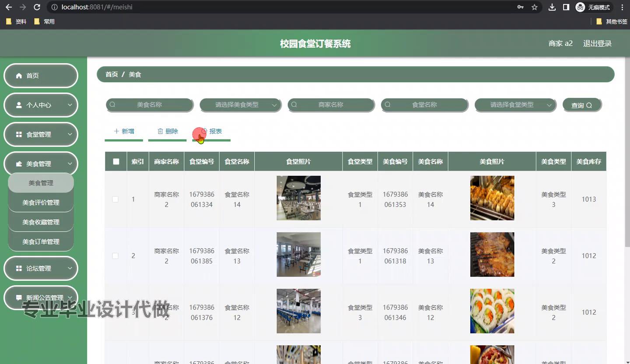This screenshot has height=364, width=630.
Task: Click the 查询 search button
Action: tap(581, 105)
